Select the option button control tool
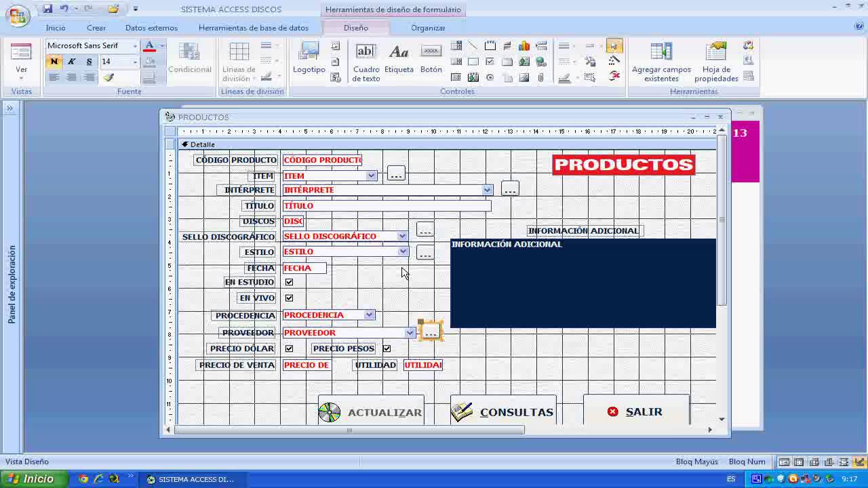The image size is (868, 488). 490,77
